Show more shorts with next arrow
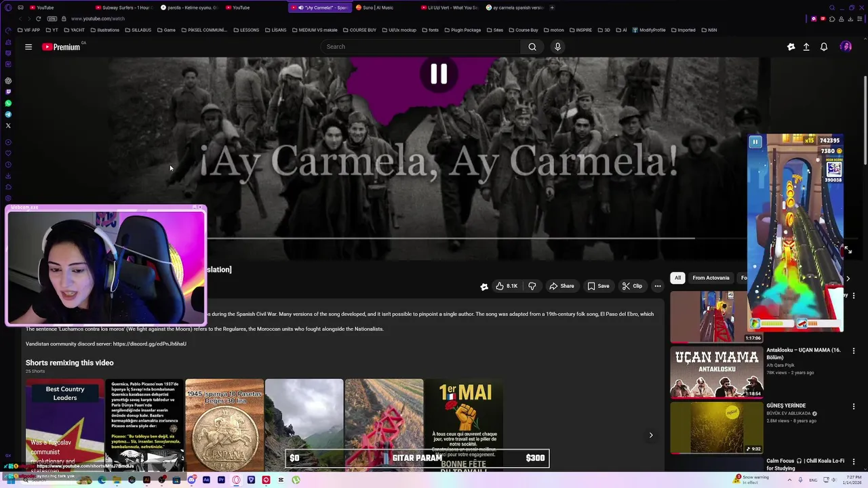 [x=651, y=435]
